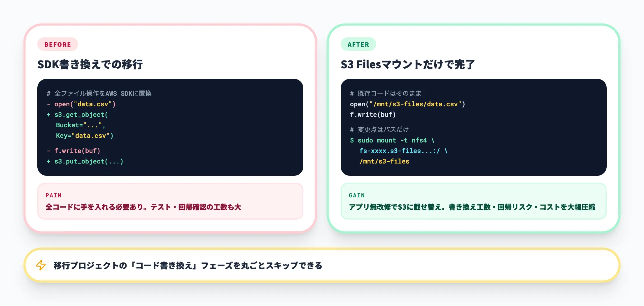The image size is (644, 306).
Task: Click the /mnt/s3-files mount path text
Action: (x=384, y=161)
